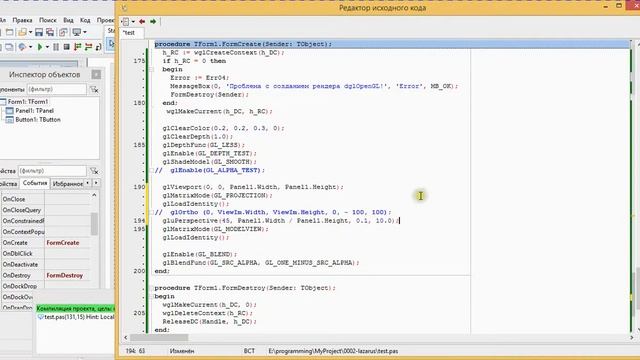Click the Open file folder icon
This screenshot has height=360, width=640.
(22, 32)
